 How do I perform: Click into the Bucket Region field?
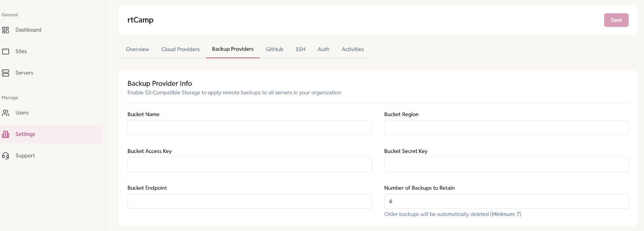pyautogui.click(x=506, y=128)
